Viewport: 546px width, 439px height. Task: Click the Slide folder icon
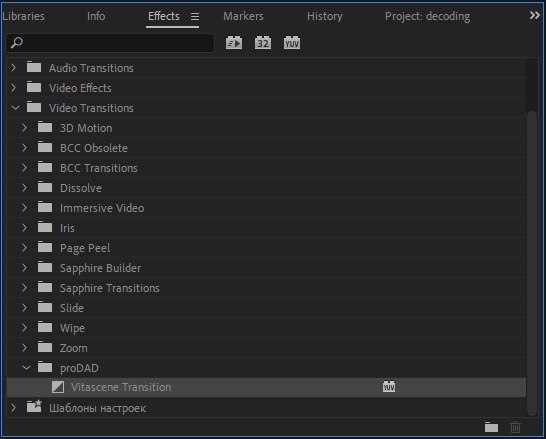[45, 307]
